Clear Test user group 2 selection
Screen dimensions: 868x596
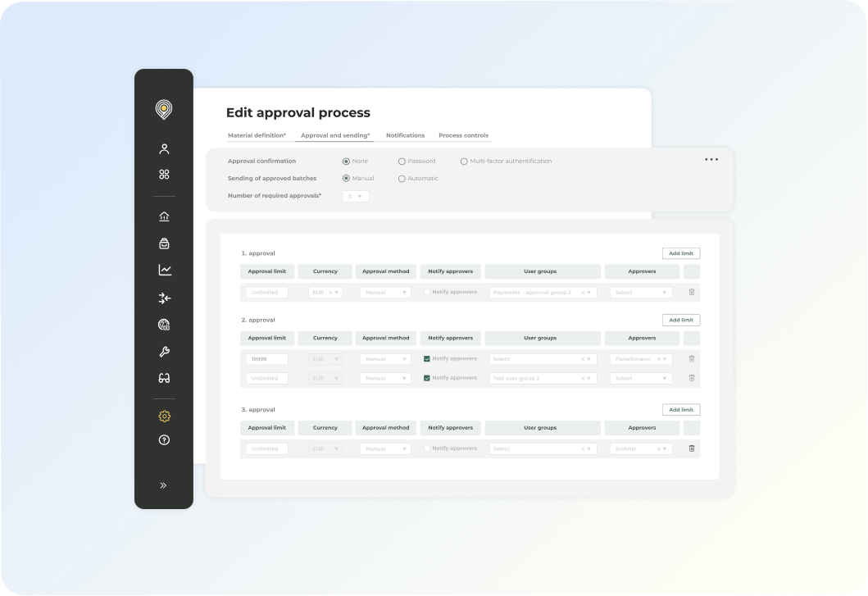(583, 378)
